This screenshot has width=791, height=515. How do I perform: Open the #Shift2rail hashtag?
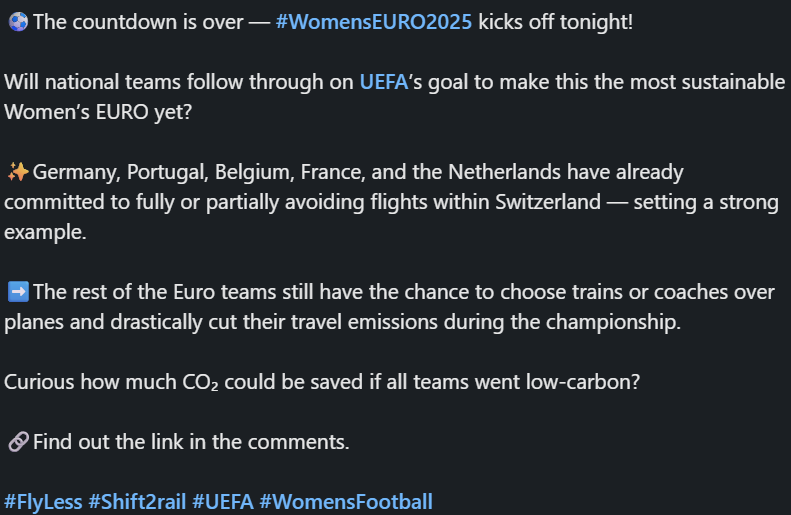(x=137, y=501)
